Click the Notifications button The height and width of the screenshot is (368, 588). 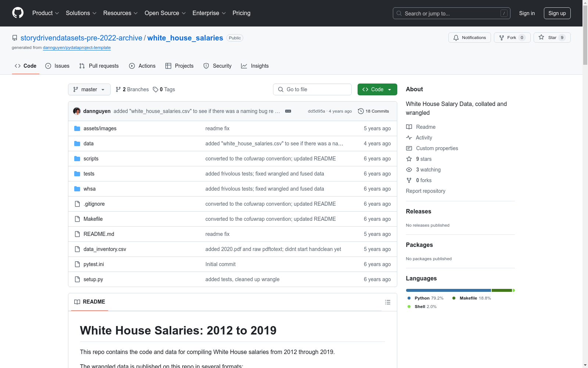tap(470, 38)
